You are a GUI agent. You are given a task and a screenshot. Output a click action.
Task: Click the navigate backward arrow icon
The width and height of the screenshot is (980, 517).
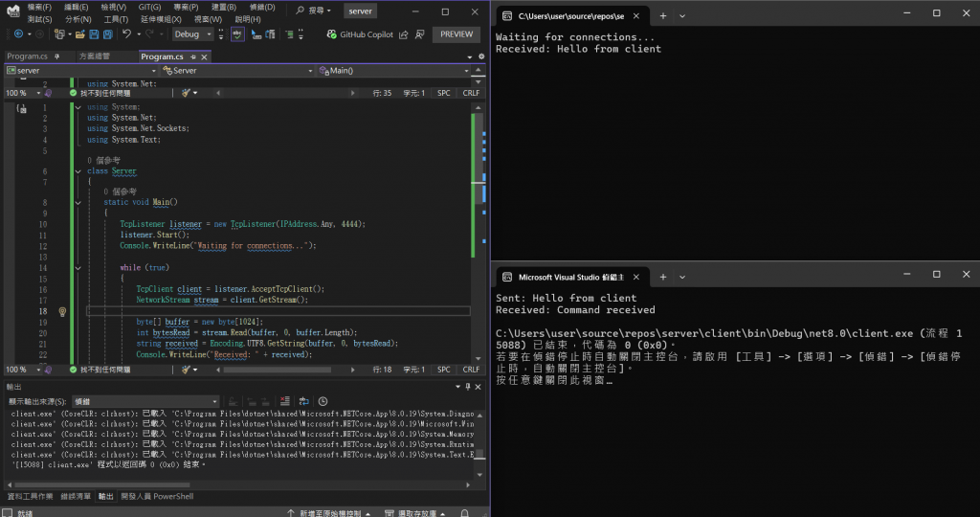click(18, 34)
